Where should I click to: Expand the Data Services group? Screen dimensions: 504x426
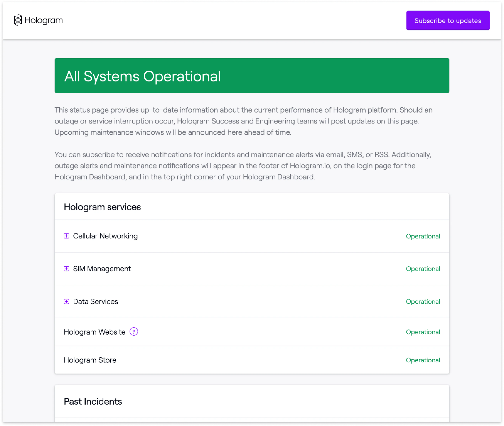click(67, 301)
